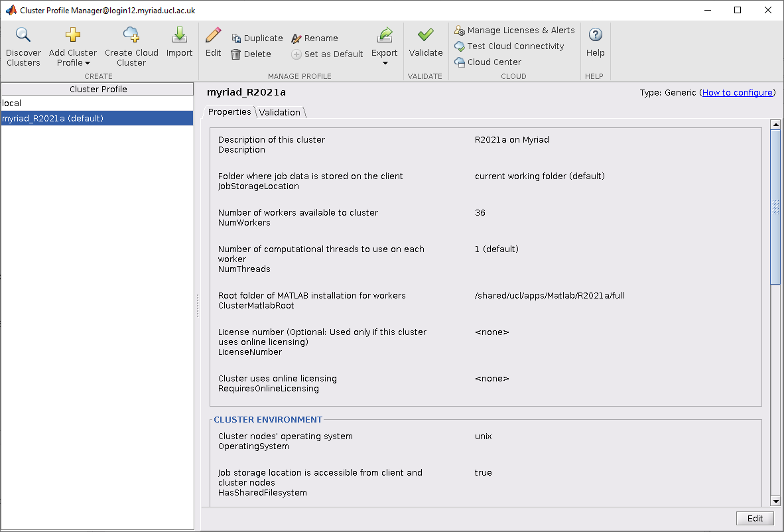Click the properties scrollbar down arrow

pyautogui.click(x=775, y=501)
